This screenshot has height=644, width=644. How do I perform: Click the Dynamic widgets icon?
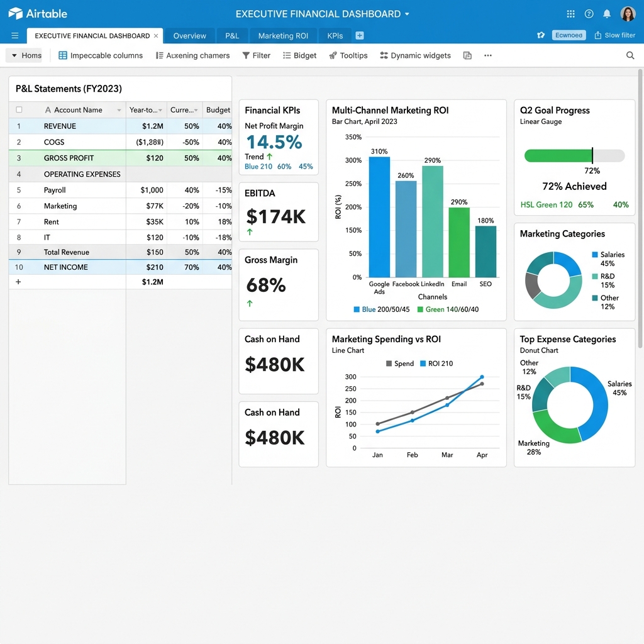click(x=384, y=55)
